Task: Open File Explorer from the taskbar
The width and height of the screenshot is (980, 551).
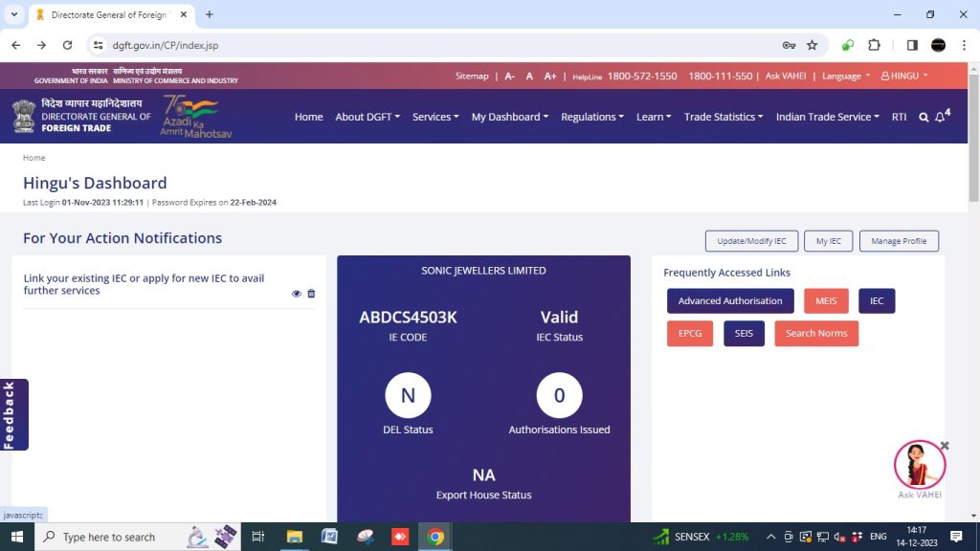Action: pos(294,537)
